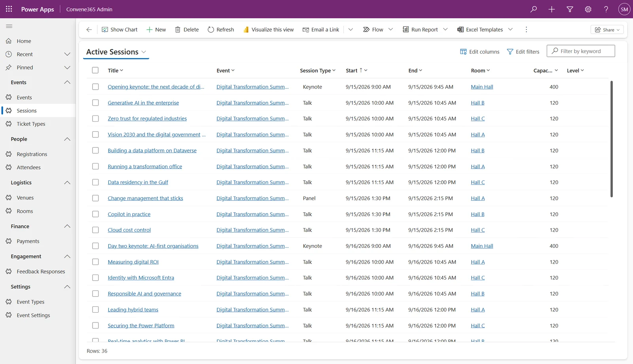Tick the Data residency in the Gulf checkbox
The image size is (633, 364).
[x=95, y=182]
